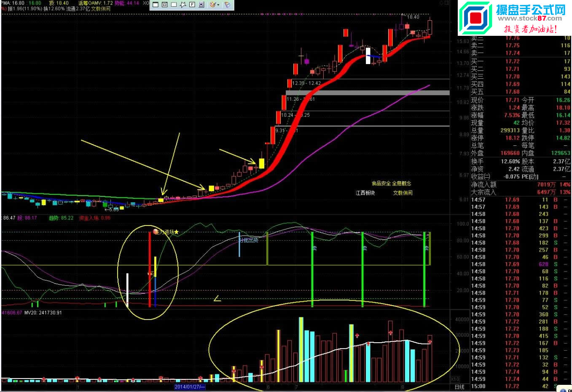The image size is (572, 392).
Task: Click the 大宗流入 6497万 row
Action: click(521, 192)
